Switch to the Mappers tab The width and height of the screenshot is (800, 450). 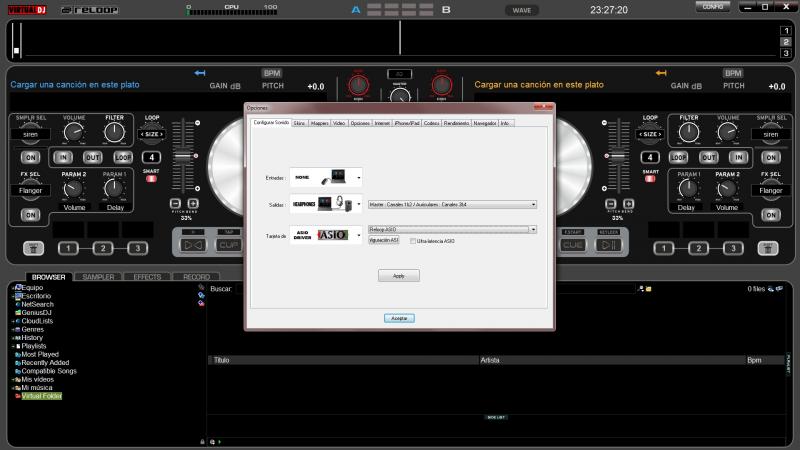319,123
